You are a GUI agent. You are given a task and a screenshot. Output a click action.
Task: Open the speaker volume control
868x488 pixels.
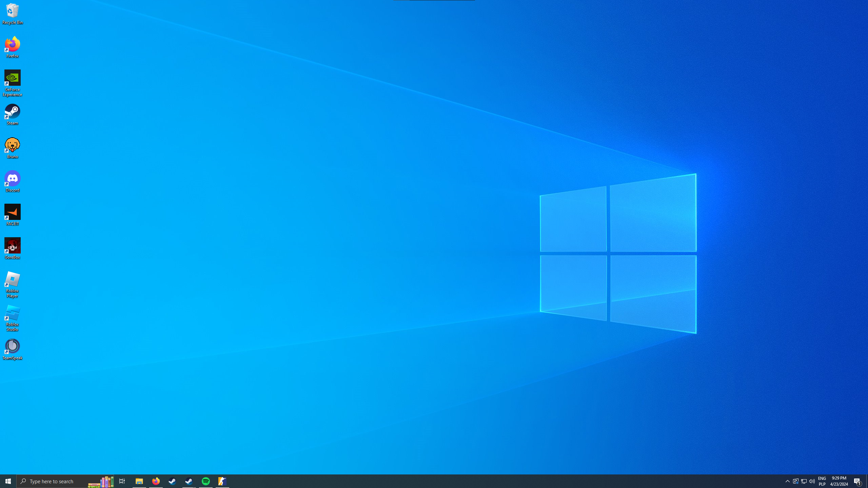(812, 481)
